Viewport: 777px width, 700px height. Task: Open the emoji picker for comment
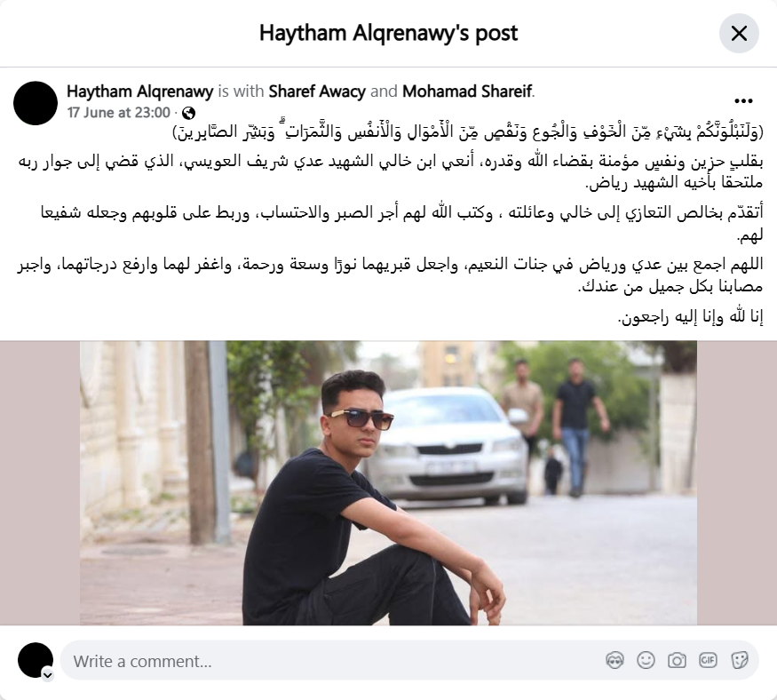tap(646, 660)
